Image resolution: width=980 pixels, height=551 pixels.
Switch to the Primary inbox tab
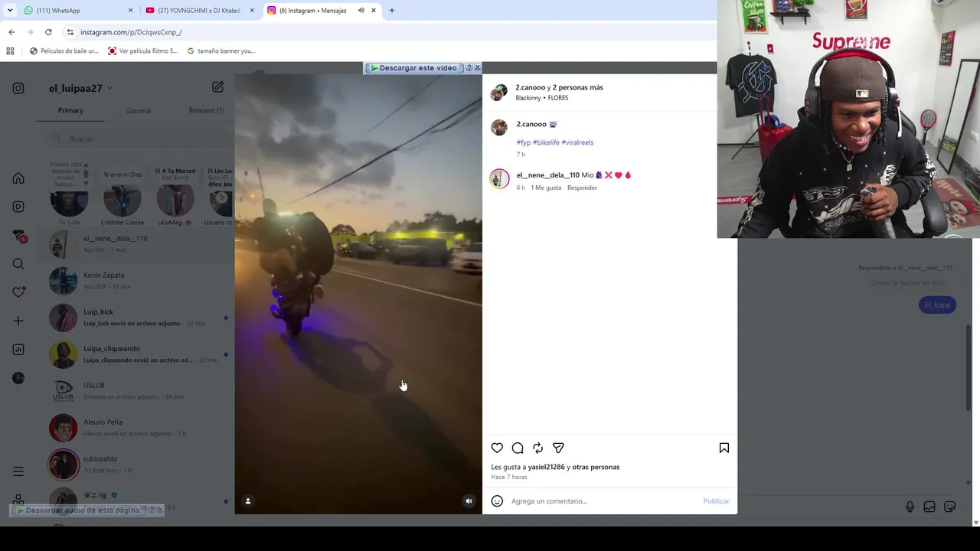70,110
